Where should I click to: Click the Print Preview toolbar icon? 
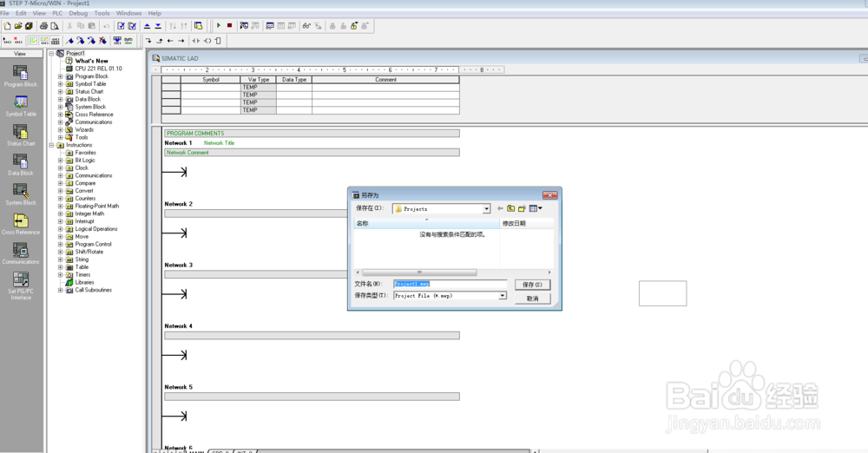(54, 26)
